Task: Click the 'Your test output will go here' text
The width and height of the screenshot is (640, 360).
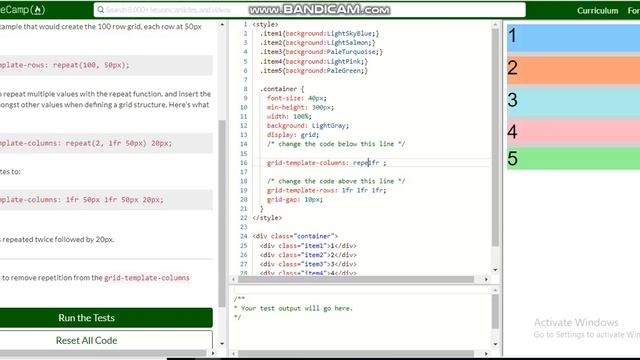Action: coord(297,308)
